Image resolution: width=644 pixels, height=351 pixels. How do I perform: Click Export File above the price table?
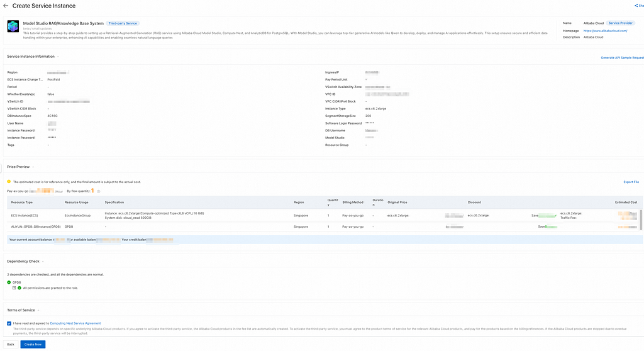tap(631, 182)
